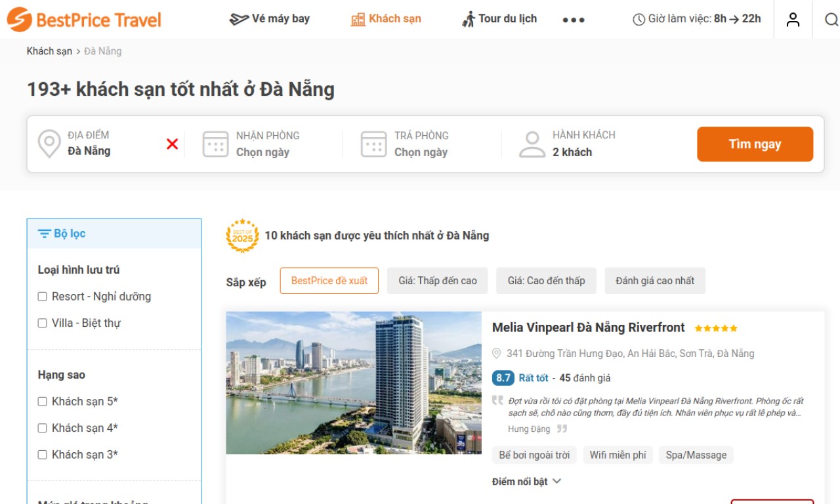This screenshot has width=840, height=504.
Task: Click the Wifi miễn phí tag
Action: (618, 455)
